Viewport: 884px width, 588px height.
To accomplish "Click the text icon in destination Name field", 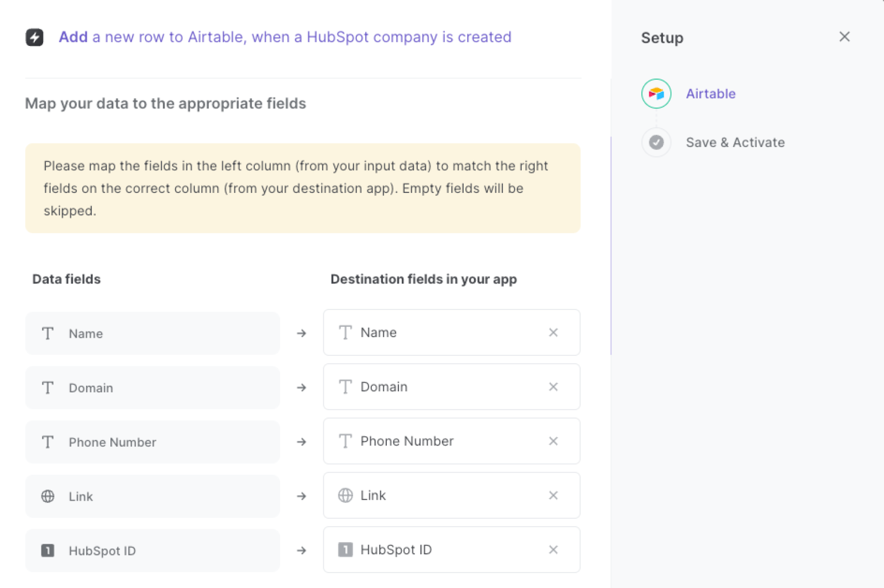I will click(x=345, y=333).
